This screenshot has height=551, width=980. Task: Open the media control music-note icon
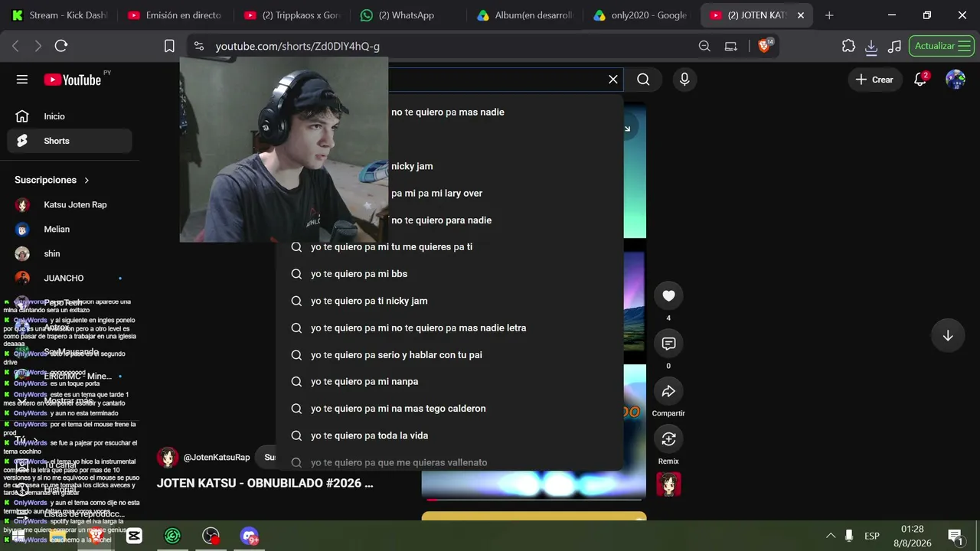click(x=894, y=46)
